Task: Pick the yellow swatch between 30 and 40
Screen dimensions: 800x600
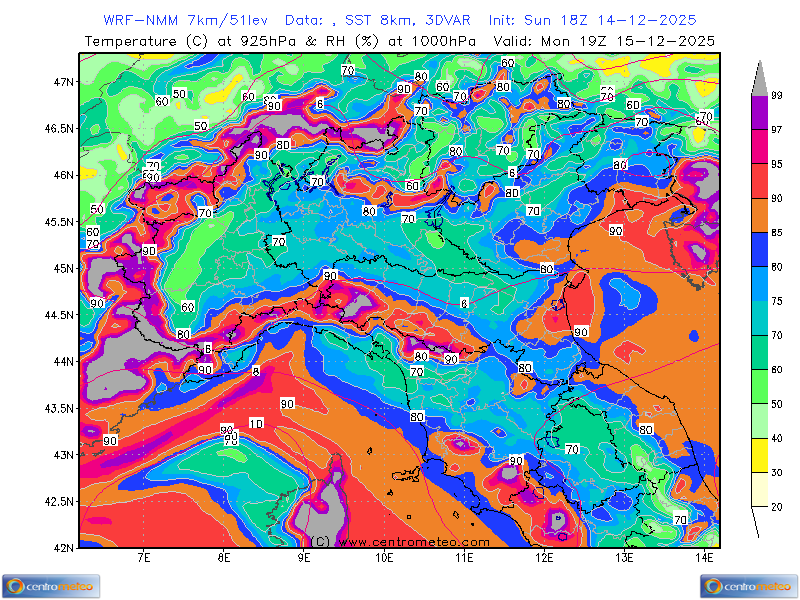Action: [x=760, y=455]
